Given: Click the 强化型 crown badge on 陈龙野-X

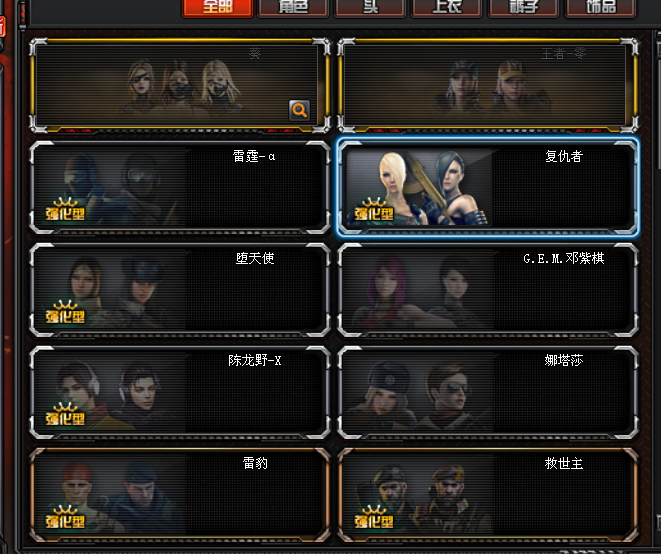Looking at the screenshot, I should pyautogui.click(x=65, y=414).
